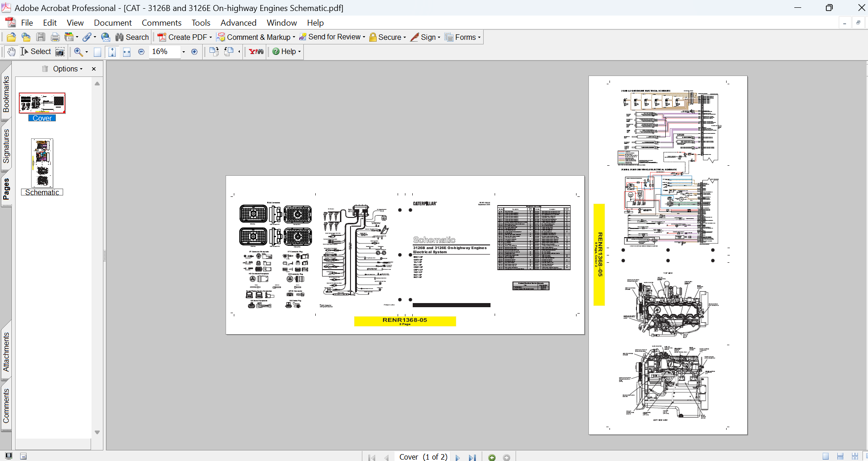Click the Search binoculars button
The image size is (868, 461).
132,37
